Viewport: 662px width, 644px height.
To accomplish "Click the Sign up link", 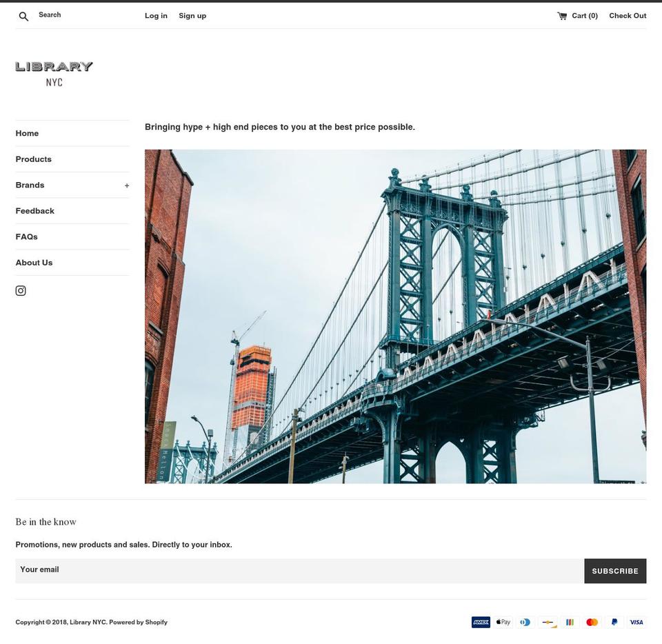I will coord(192,16).
